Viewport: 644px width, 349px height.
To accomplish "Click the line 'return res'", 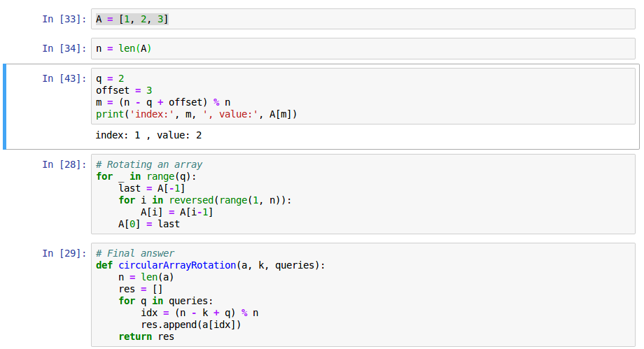I will coord(146,336).
